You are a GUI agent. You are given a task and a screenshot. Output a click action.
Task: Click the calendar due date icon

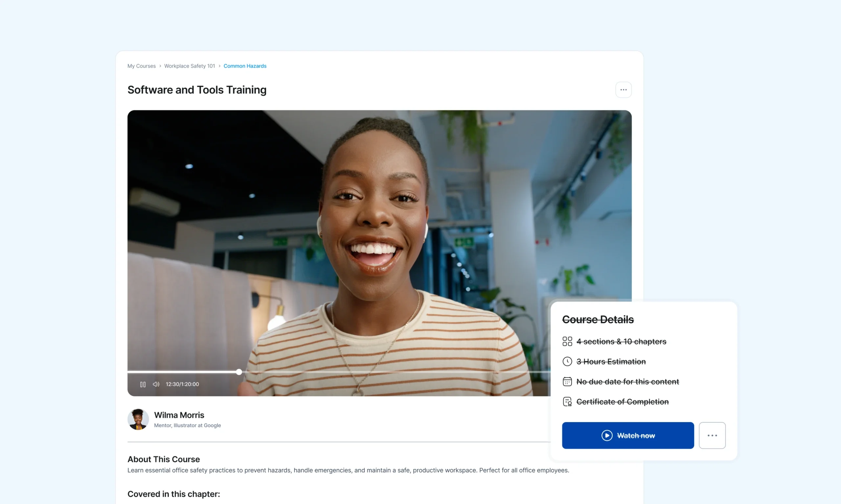tap(567, 381)
